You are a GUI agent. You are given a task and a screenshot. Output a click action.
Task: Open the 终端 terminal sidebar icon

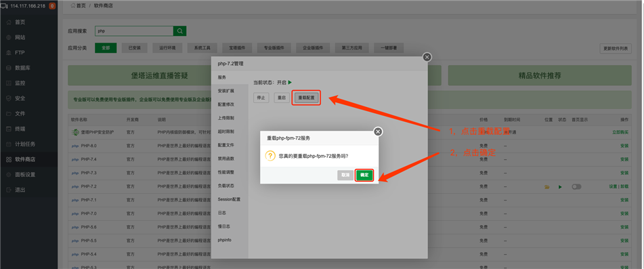[x=9, y=129]
